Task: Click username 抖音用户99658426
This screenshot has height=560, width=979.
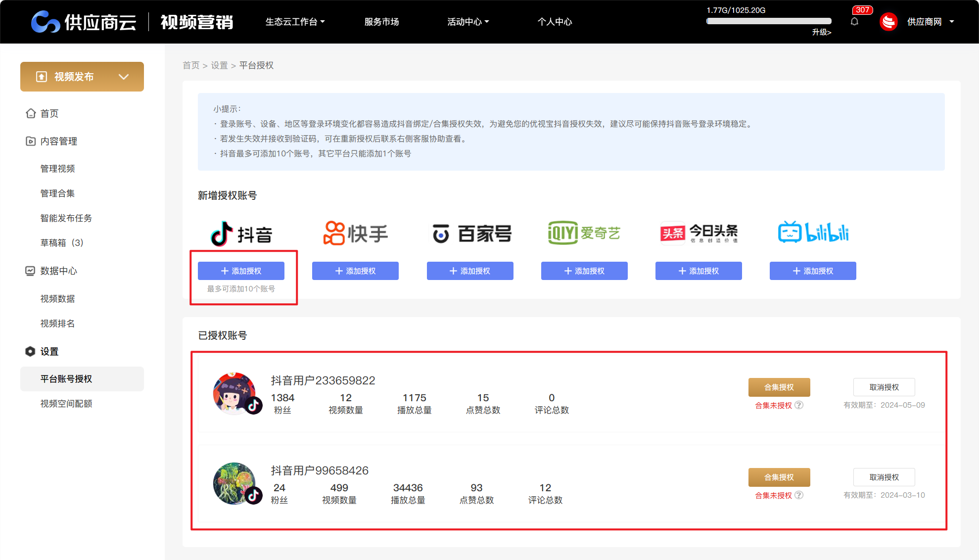Action: pos(320,470)
